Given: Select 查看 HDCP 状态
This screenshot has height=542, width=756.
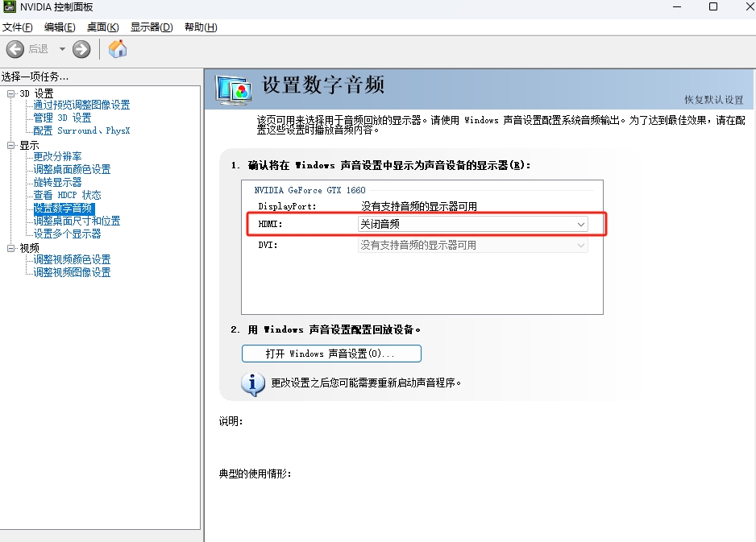Looking at the screenshot, I should [67, 196].
